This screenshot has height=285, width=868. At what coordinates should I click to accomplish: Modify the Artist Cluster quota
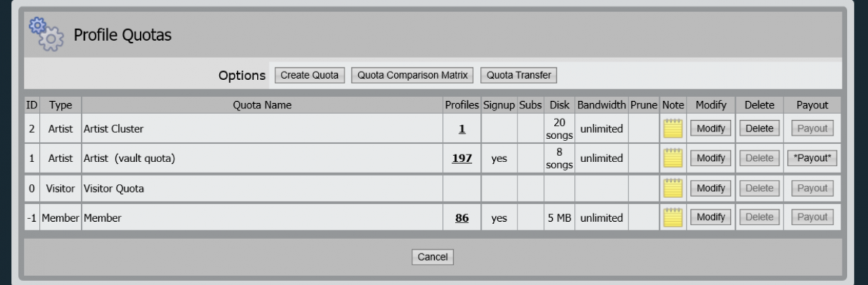[711, 128]
